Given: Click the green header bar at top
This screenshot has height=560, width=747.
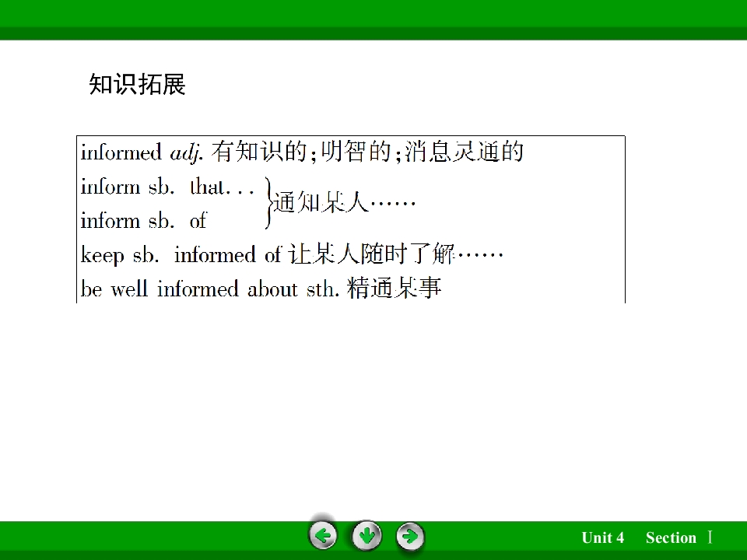Looking at the screenshot, I should (x=373, y=20).
